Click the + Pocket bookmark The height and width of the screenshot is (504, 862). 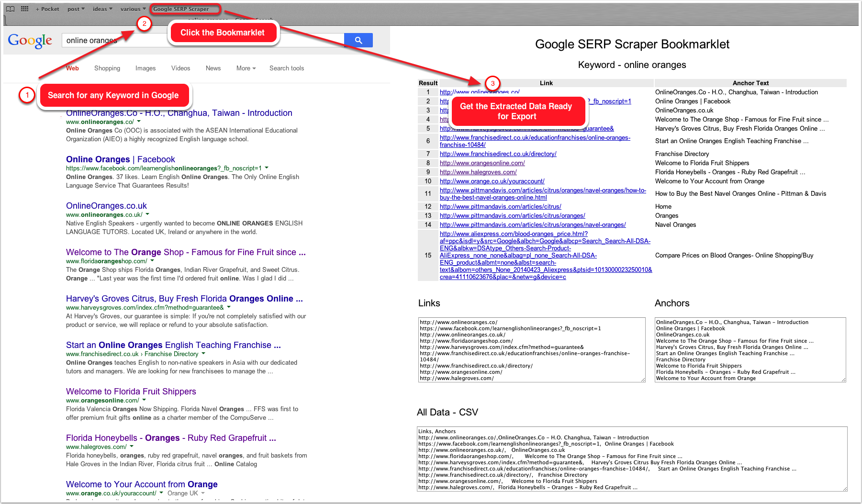coord(47,9)
